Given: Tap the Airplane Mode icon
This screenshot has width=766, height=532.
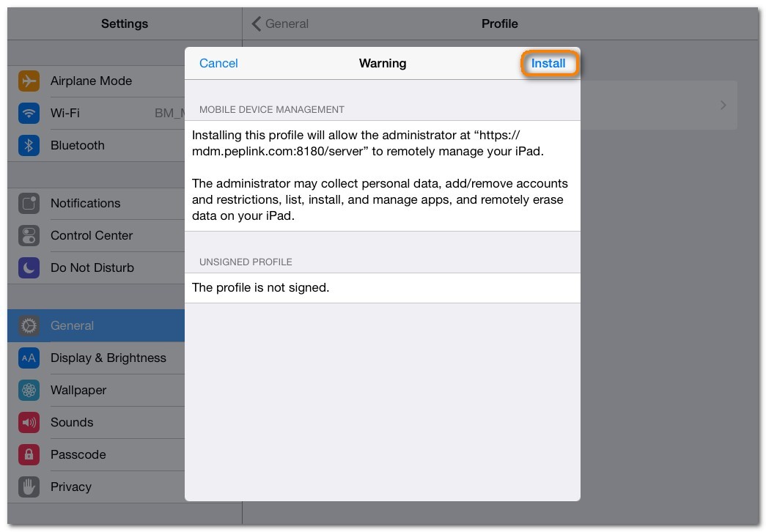Looking at the screenshot, I should 29,81.
